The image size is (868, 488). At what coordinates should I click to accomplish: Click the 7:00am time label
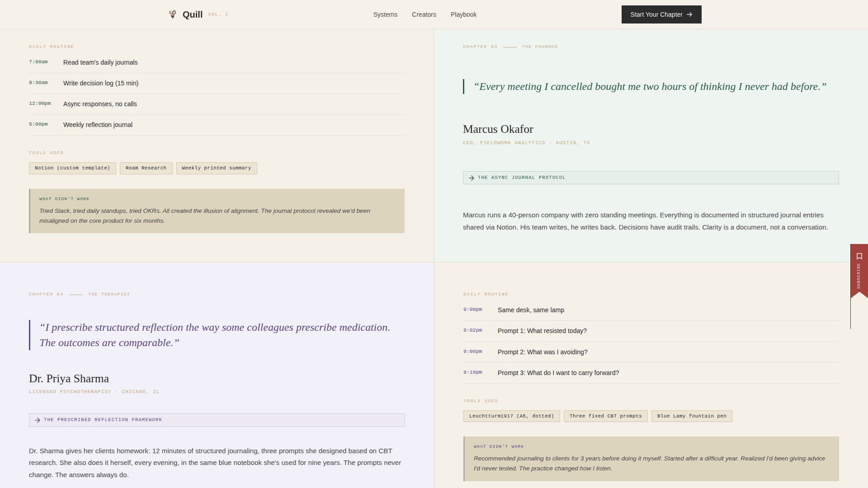[38, 62]
